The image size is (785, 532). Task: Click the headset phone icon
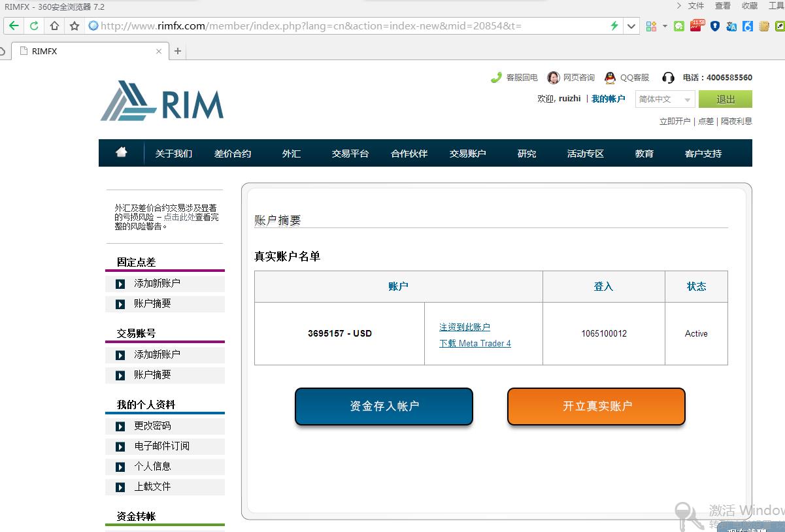[668, 78]
